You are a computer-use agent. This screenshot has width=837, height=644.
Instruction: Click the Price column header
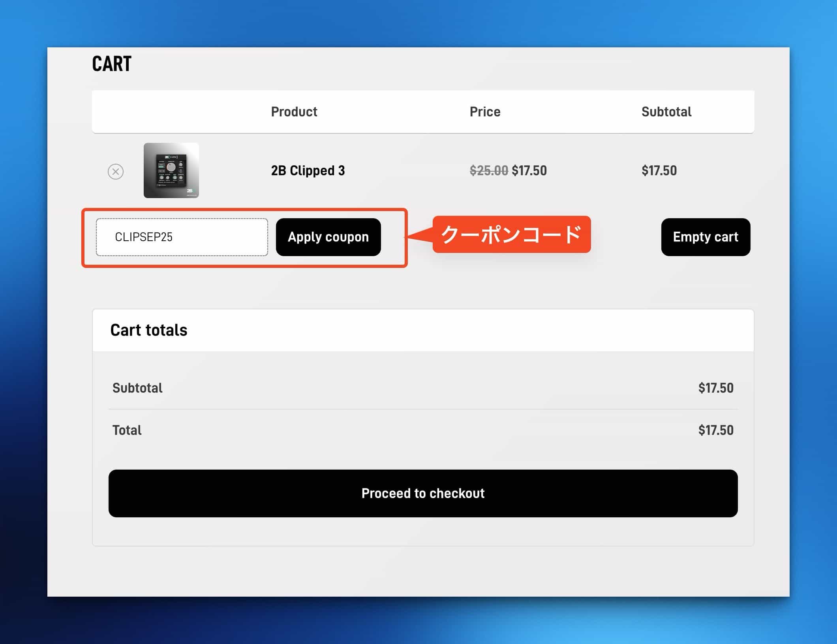485,112
